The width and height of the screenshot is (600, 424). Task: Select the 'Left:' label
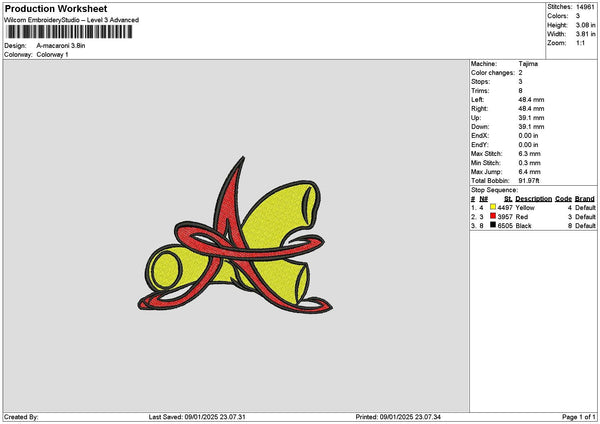point(477,100)
